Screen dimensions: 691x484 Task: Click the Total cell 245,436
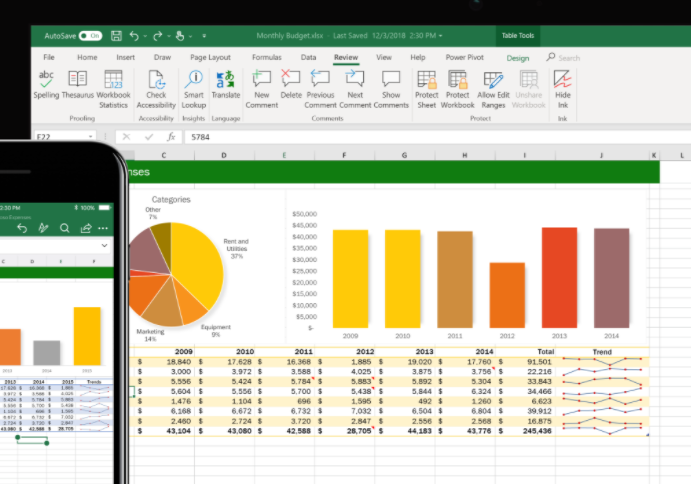coord(527,431)
